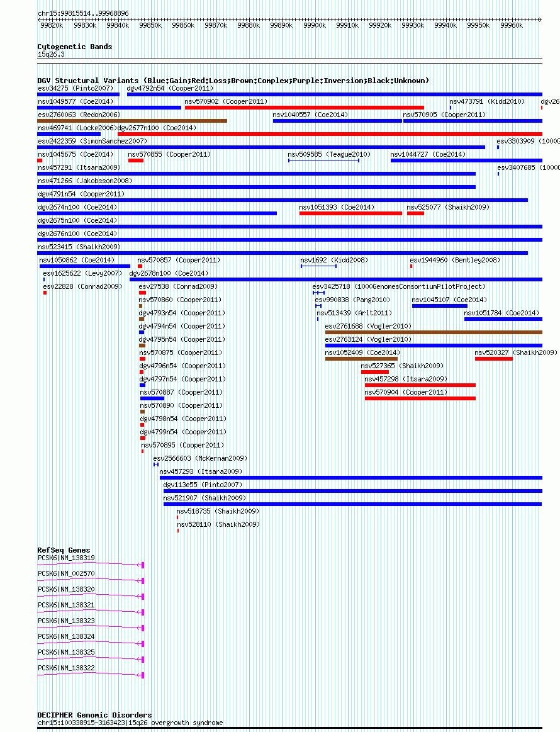Select nsv525077 (Shaikh2009) label
Image resolution: width=560 pixels, height=732 pixels.
448,207
